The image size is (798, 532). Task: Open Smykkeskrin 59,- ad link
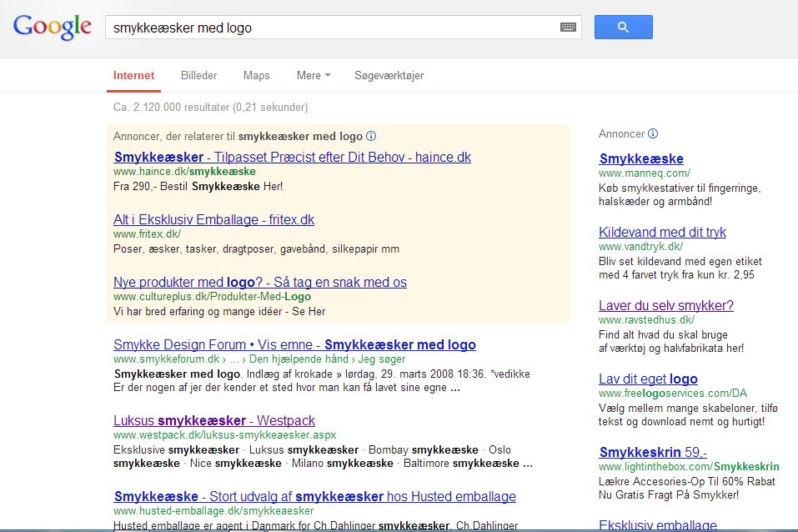(653, 452)
